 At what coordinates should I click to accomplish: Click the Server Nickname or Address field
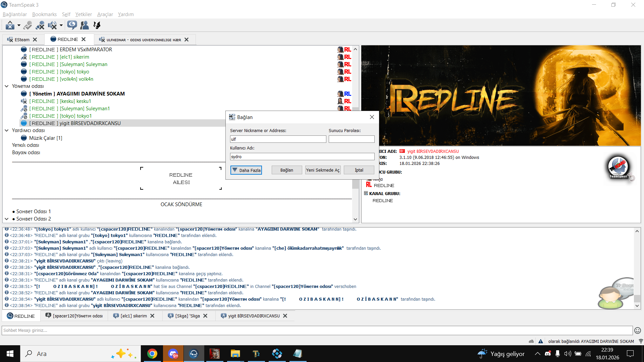tap(278, 139)
